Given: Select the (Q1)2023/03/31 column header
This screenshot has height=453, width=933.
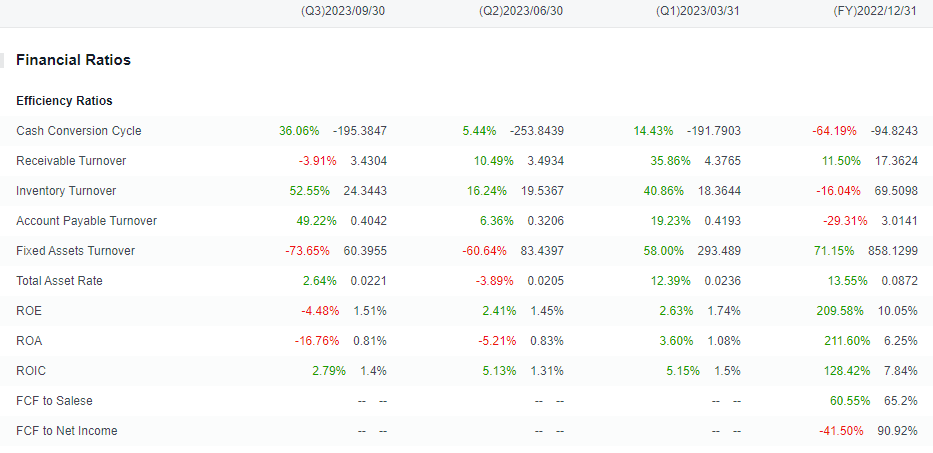Looking at the screenshot, I should [698, 11].
